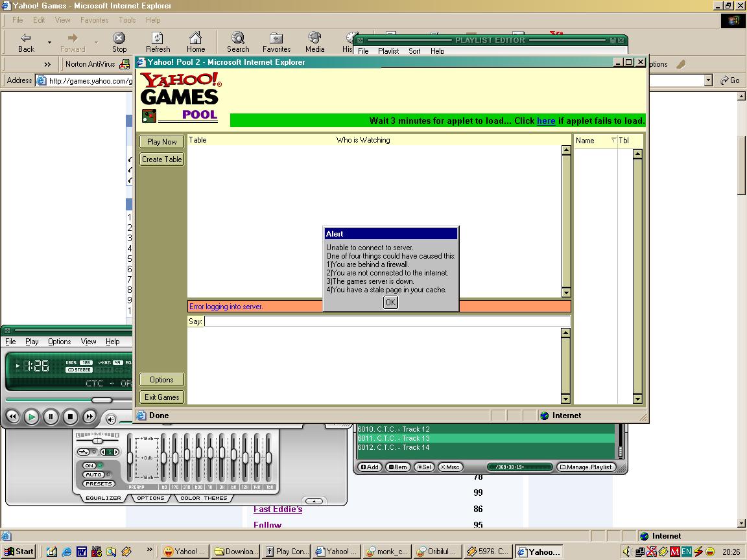Click the equalizer PREAMP slider
Viewport: 747px width, 560px height.
point(130,458)
